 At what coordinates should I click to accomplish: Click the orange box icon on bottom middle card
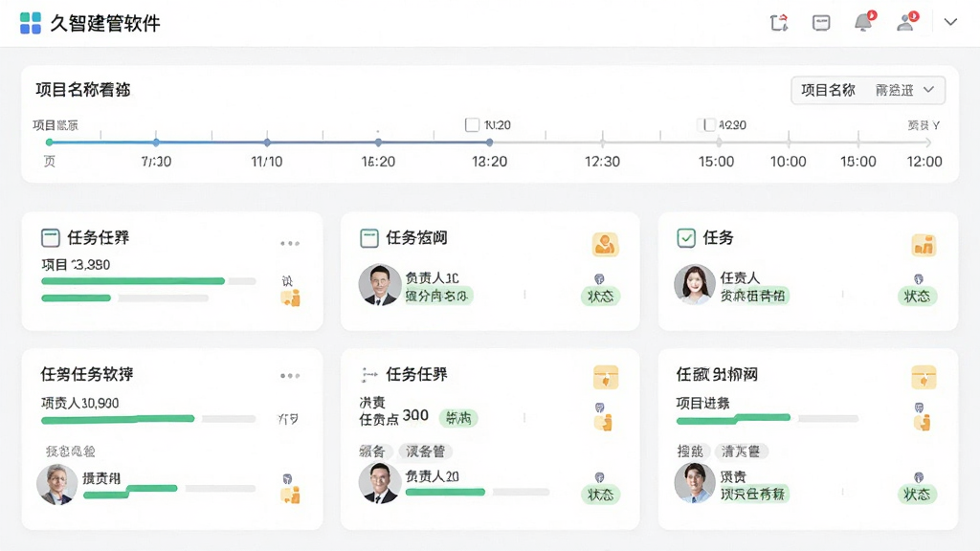pos(606,377)
